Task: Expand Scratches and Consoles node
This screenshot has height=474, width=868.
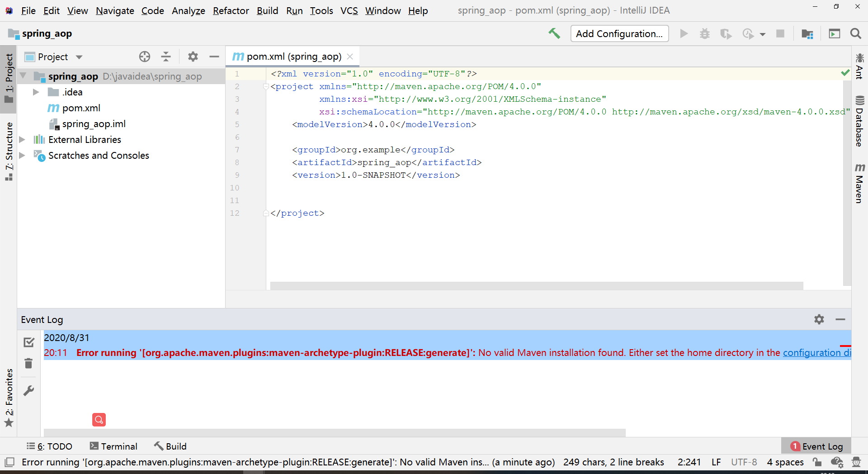Action: 22,156
